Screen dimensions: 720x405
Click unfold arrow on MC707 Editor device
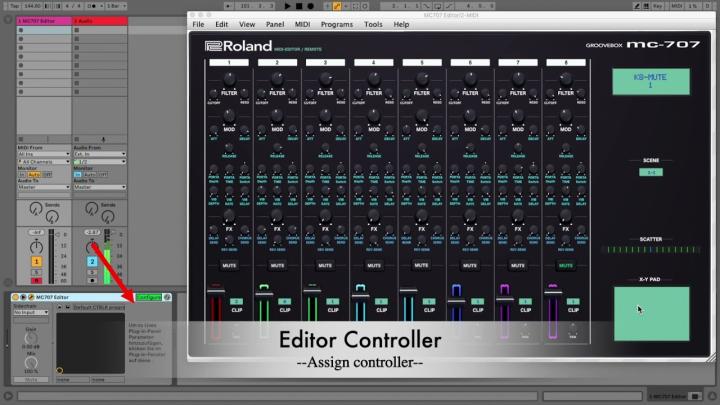[x=23, y=297]
